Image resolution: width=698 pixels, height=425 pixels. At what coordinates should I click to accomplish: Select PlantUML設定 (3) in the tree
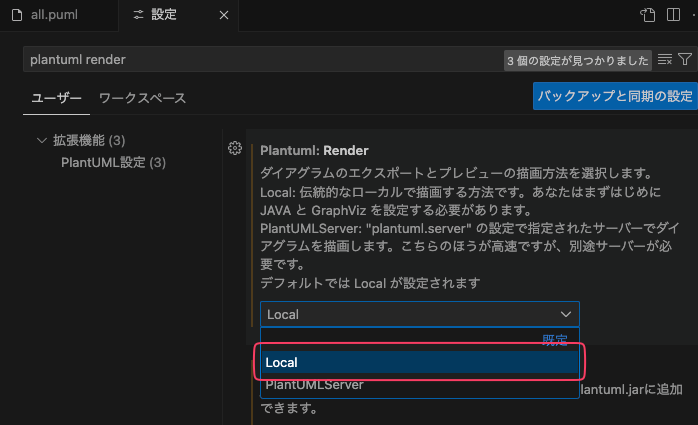coord(114,162)
